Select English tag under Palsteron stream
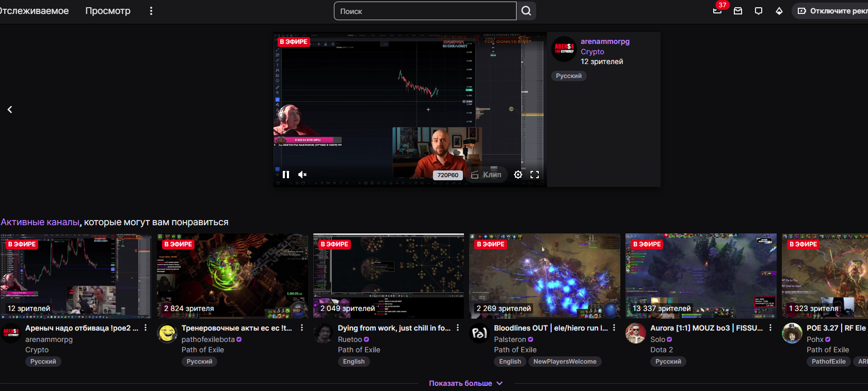868x391 pixels. point(510,362)
